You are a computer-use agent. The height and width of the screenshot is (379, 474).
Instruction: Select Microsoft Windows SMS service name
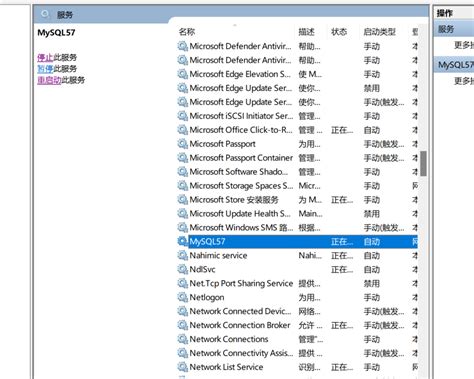(241, 228)
